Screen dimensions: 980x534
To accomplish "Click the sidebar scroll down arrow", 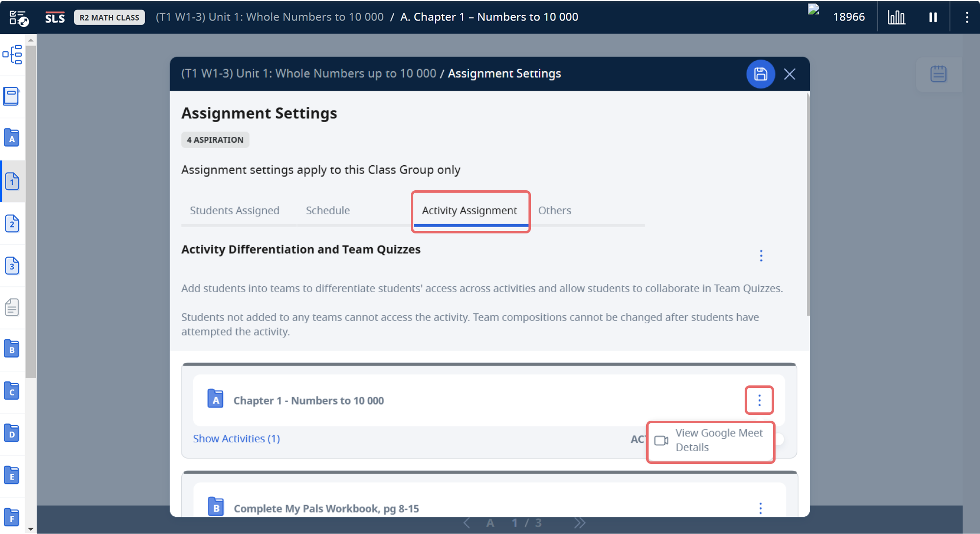I will (31, 529).
